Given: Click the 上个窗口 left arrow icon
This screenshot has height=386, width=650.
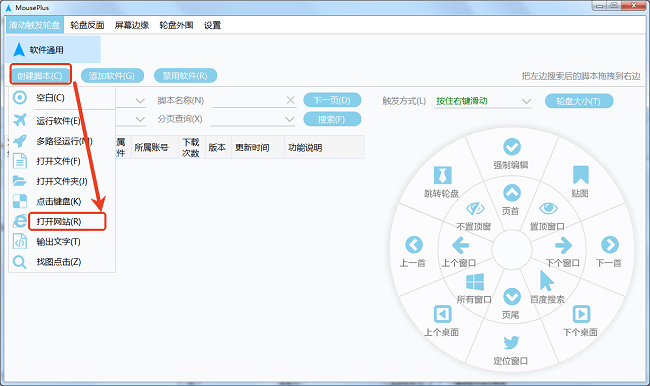Looking at the screenshot, I should 460,245.
